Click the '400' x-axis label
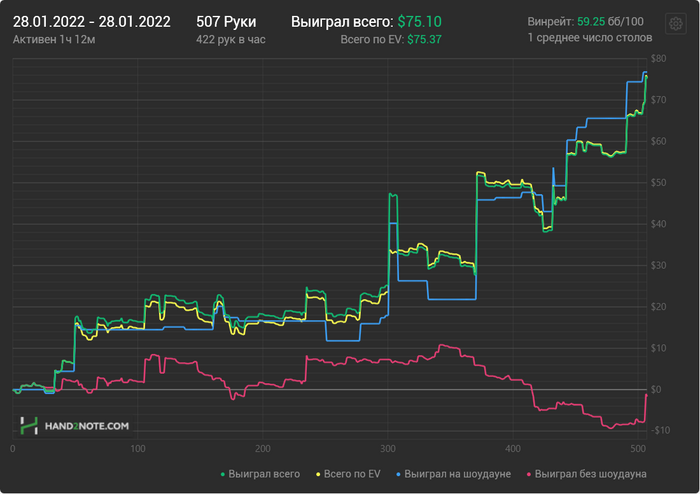Viewport: 700px width, 494px height. click(x=513, y=449)
